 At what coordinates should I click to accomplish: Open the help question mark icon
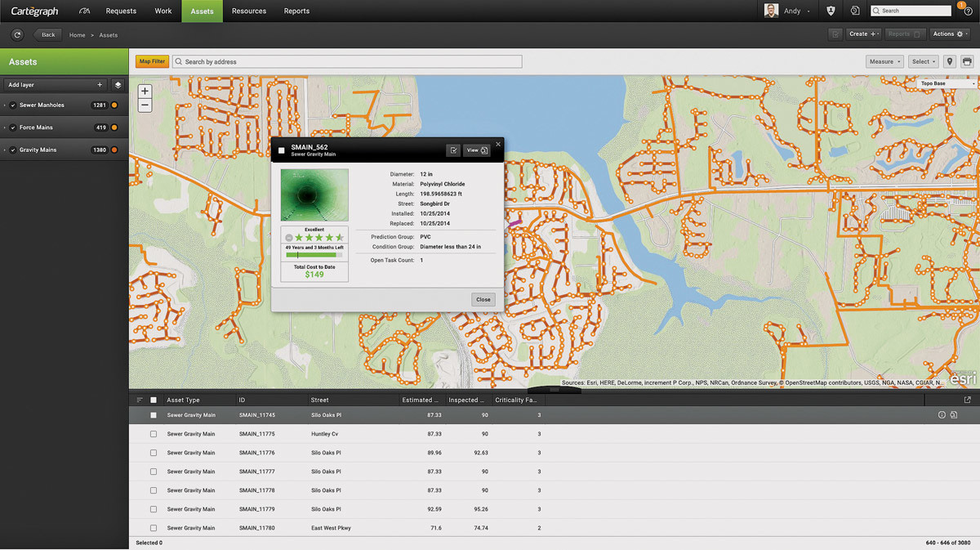pyautogui.click(x=968, y=11)
